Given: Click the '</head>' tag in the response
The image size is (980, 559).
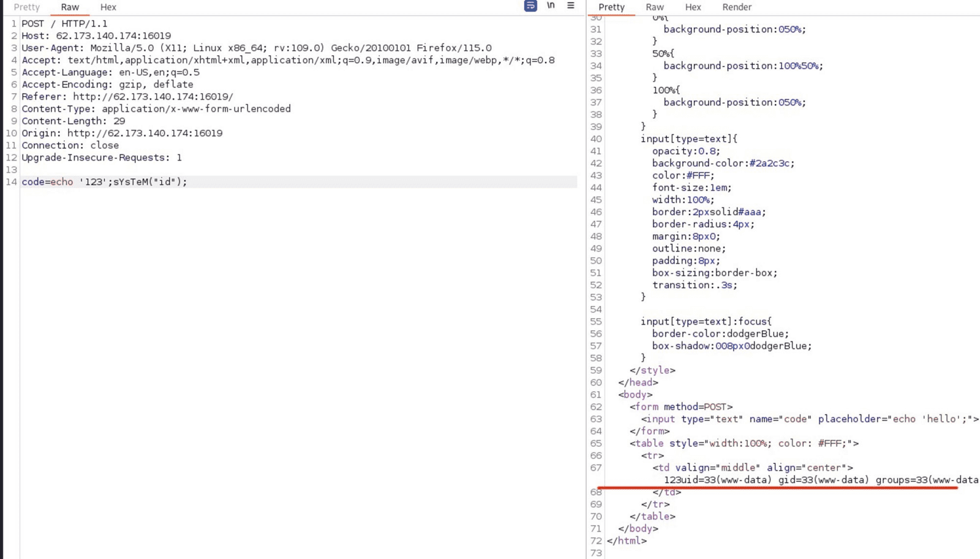Looking at the screenshot, I should [638, 383].
